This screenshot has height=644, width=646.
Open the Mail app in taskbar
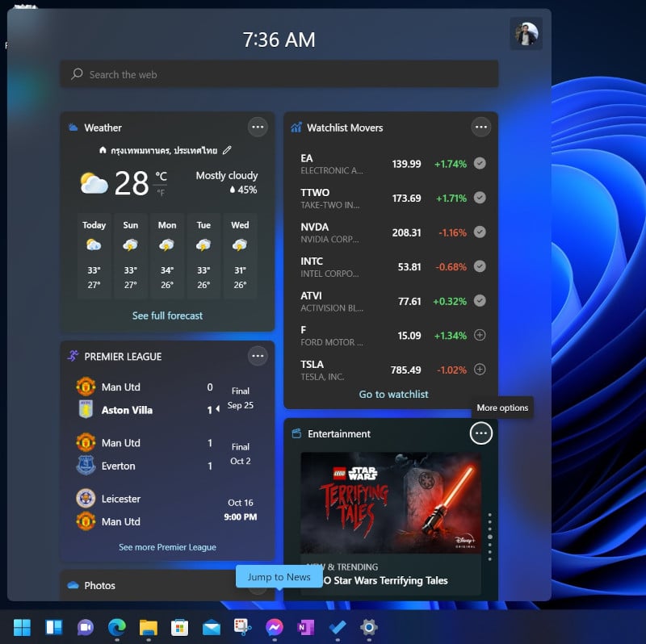[x=212, y=628]
